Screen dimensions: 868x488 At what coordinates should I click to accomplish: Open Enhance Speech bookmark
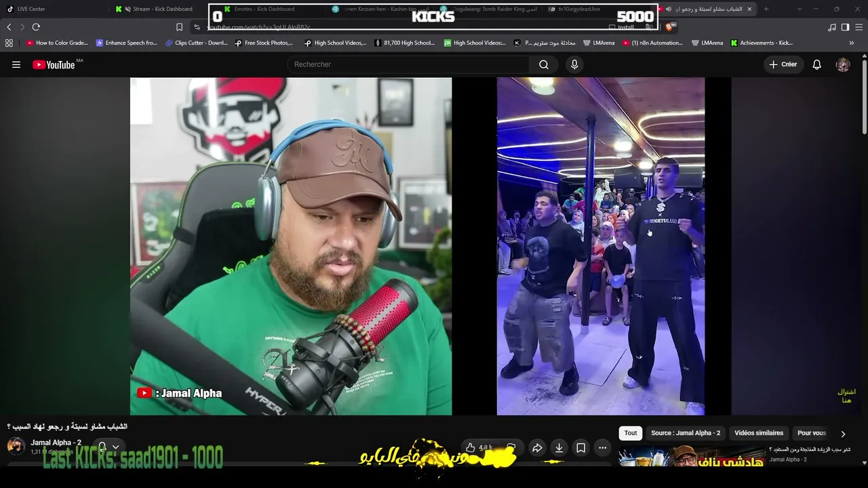pyautogui.click(x=126, y=43)
